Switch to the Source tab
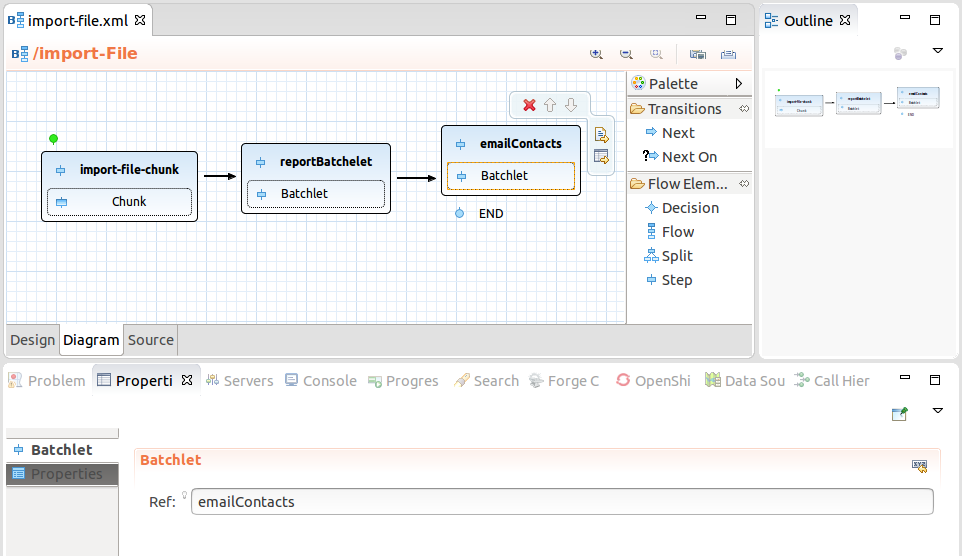Image resolution: width=962 pixels, height=556 pixels. tap(151, 340)
